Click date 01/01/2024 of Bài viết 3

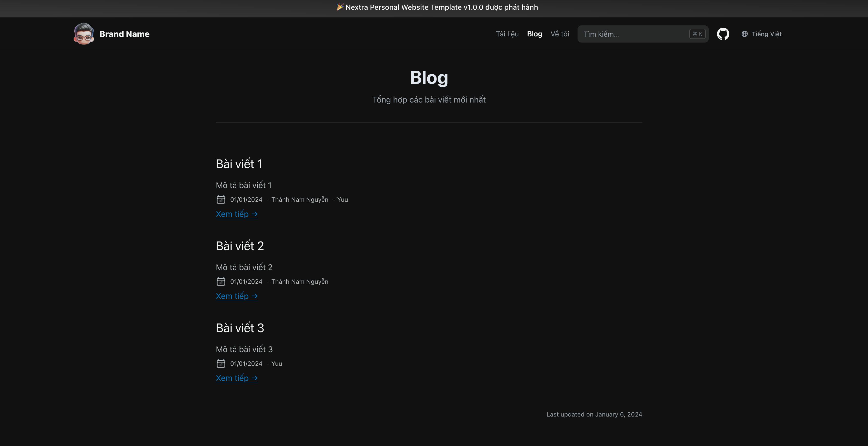(x=246, y=364)
